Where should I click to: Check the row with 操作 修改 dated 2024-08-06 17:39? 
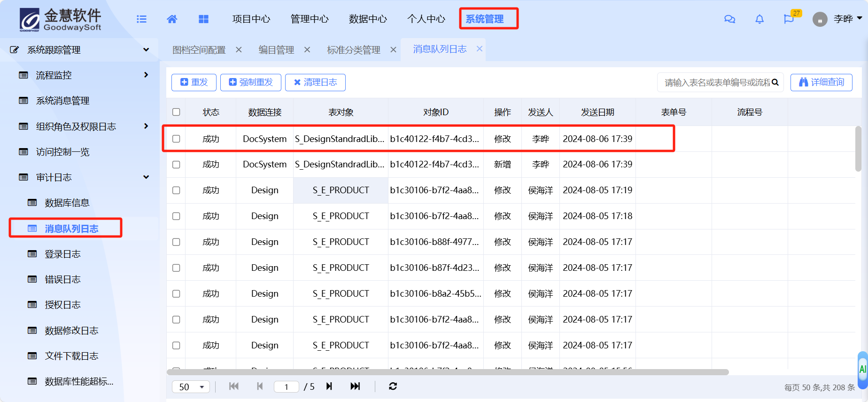[176, 139]
